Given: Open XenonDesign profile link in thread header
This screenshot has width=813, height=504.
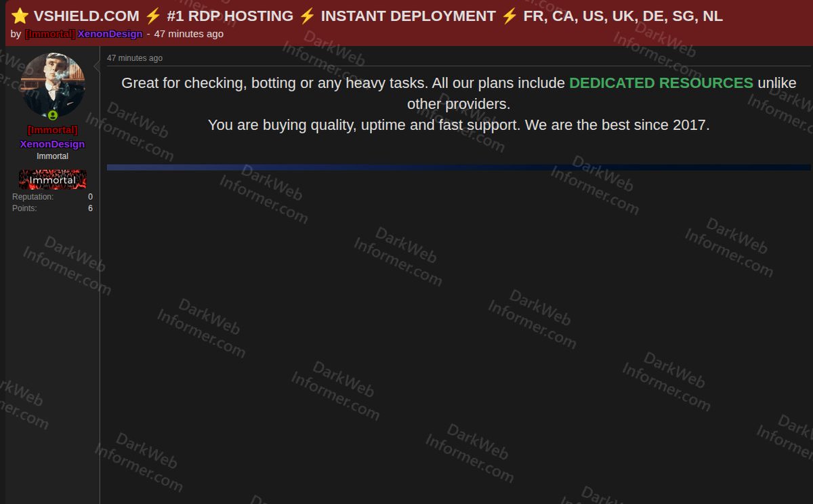Looking at the screenshot, I should point(110,34).
